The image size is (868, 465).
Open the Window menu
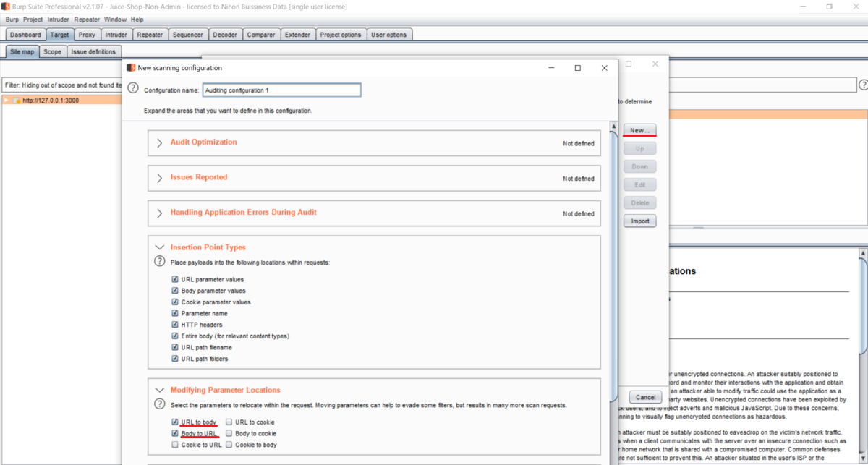point(115,20)
